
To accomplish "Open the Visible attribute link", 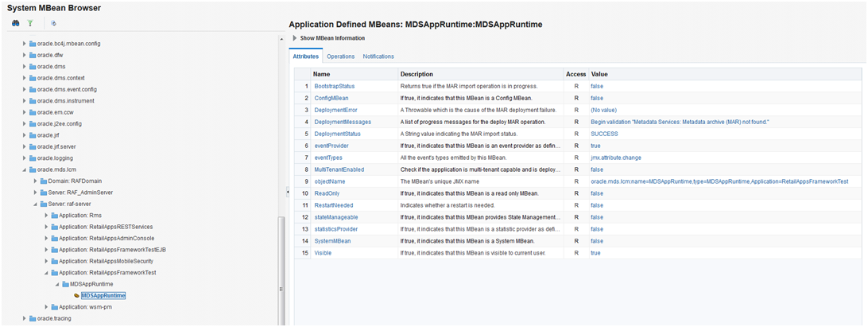I will pyautogui.click(x=324, y=253).
